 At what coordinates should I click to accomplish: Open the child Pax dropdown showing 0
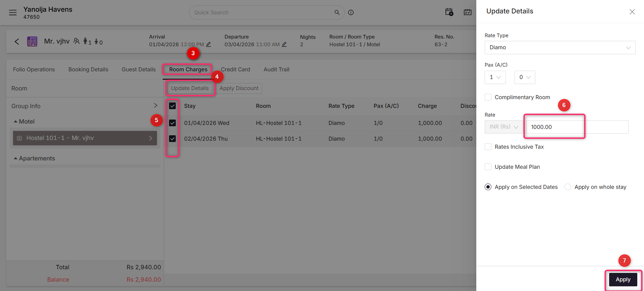525,77
